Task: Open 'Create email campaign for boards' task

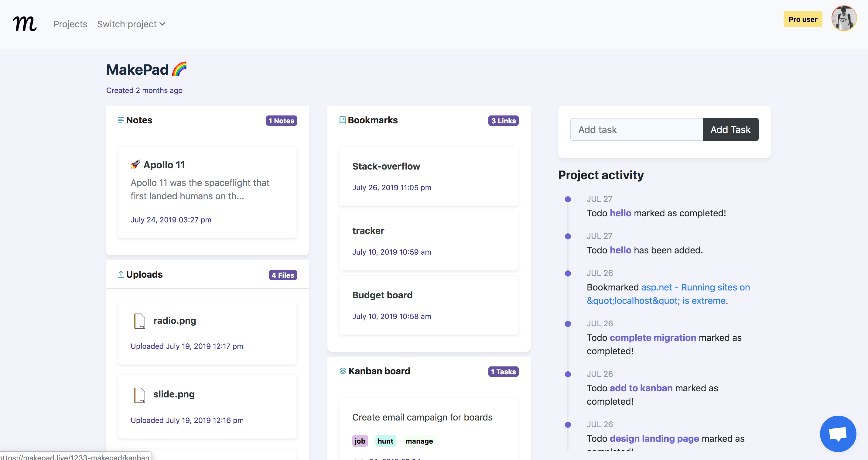Action: point(422,417)
